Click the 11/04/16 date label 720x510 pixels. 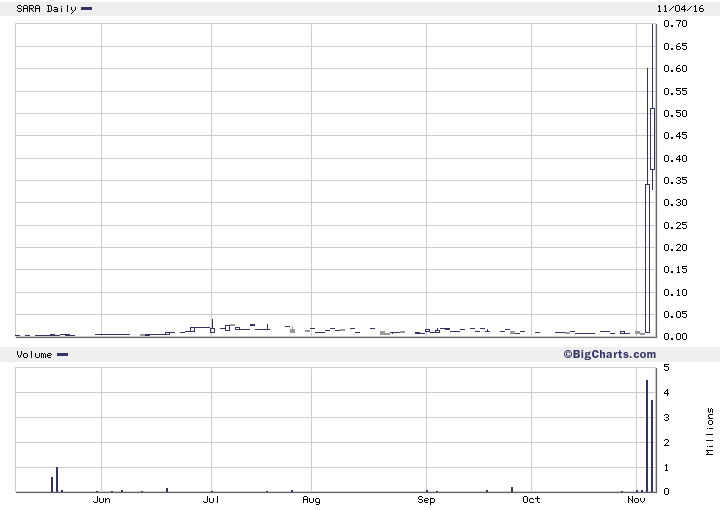680,9
